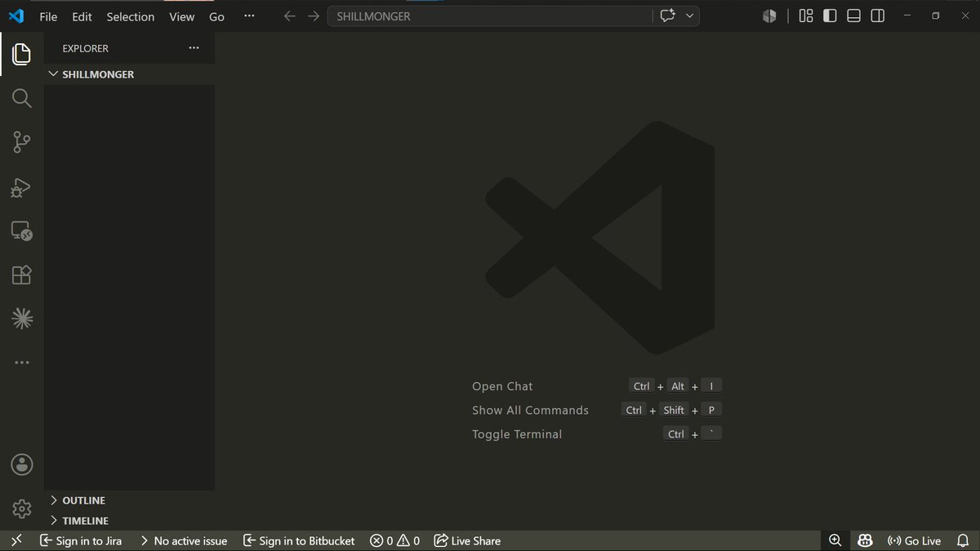Expand the hidden menu bar items ellipsis

point(249,16)
